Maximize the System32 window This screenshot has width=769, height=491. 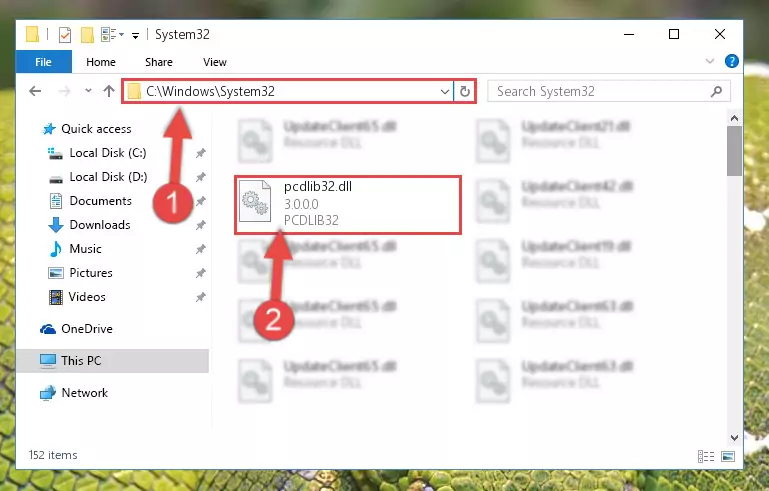674,34
